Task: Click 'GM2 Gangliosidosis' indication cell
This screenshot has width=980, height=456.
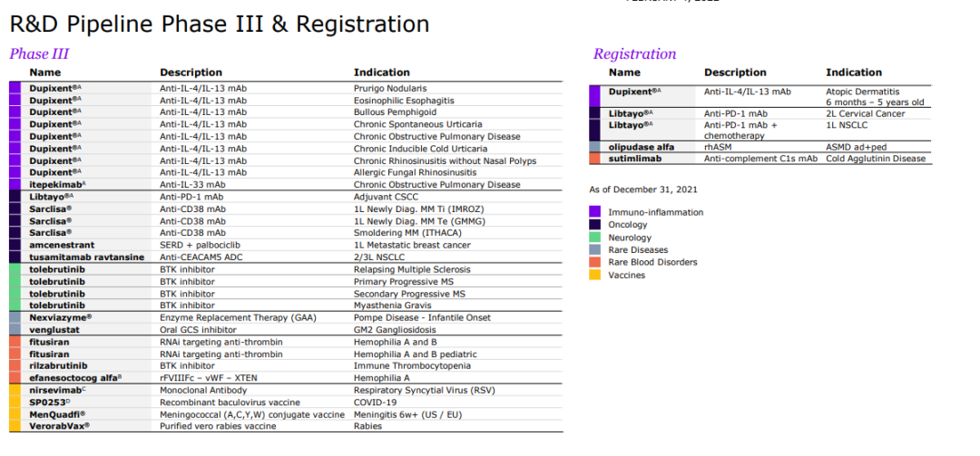Action: point(395,330)
